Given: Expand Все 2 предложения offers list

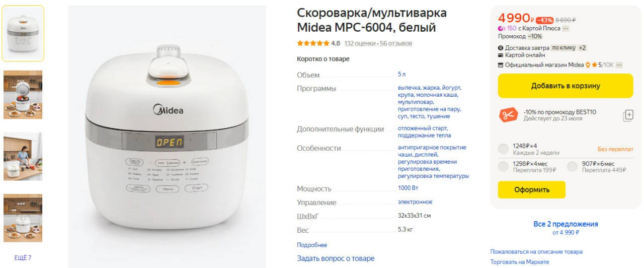Looking at the screenshot, I should click(566, 224).
